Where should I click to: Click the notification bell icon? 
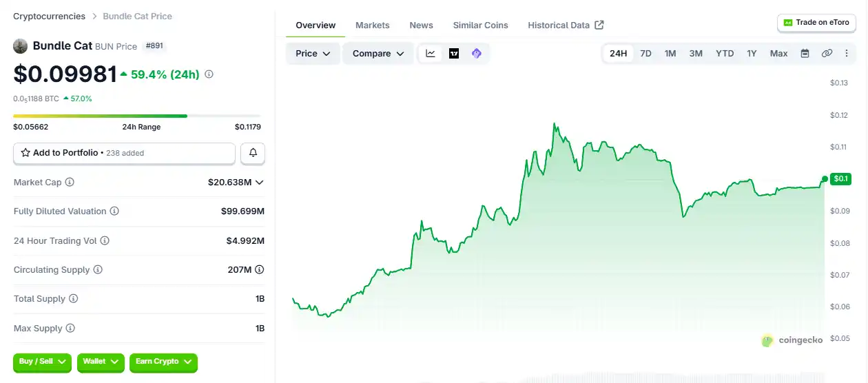point(253,153)
